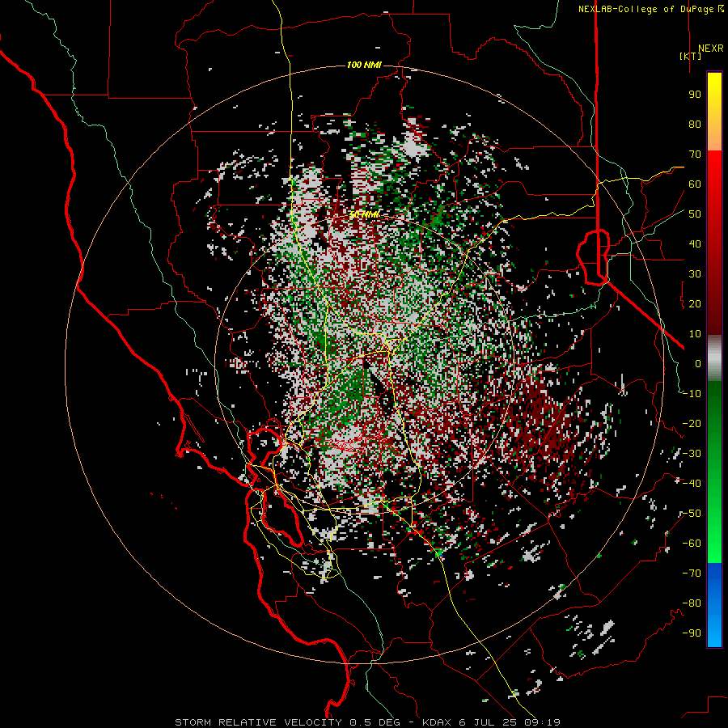Click the [KT] units label
This screenshot has width=728, height=728.
pyautogui.click(x=691, y=56)
